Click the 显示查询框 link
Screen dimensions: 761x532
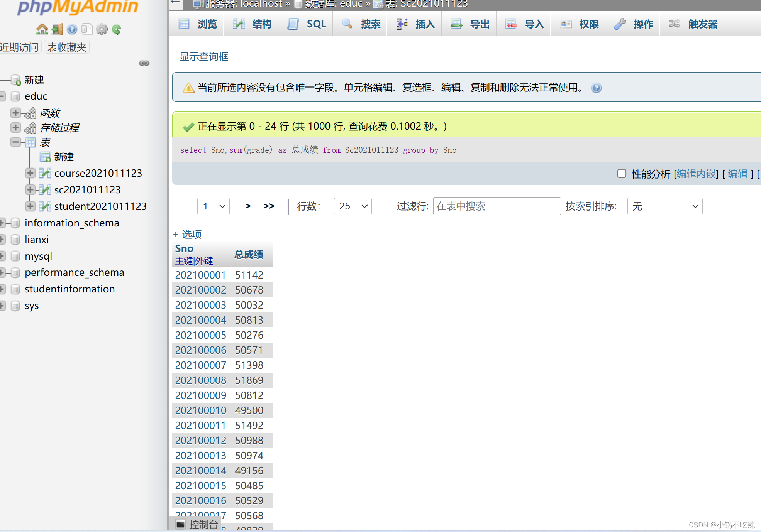[203, 56]
